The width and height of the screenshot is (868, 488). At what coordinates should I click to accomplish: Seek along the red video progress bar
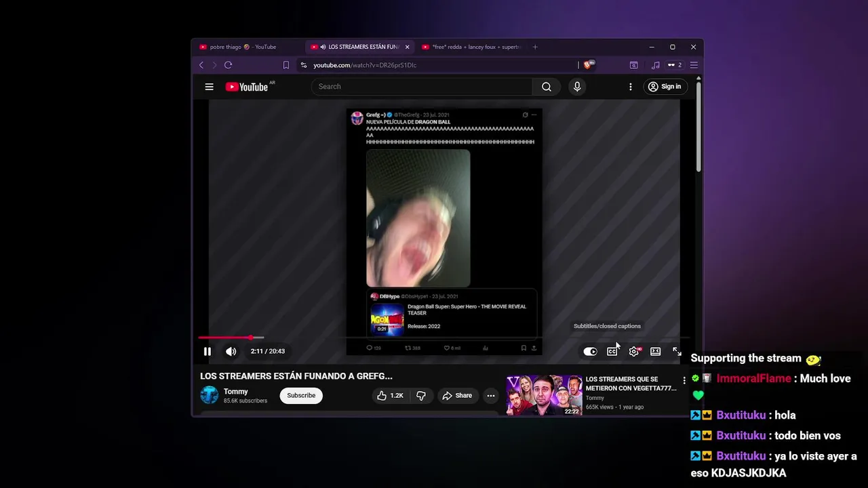click(444, 338)
